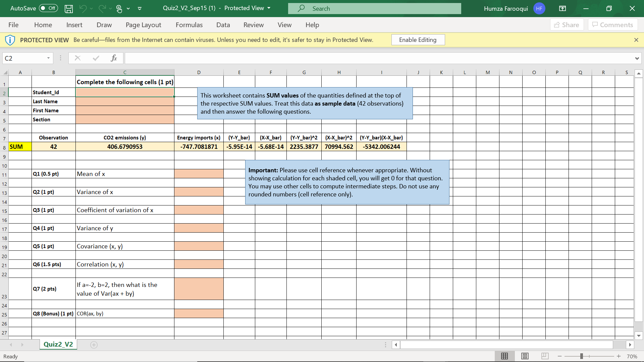Select the Normal view button
Screen dimensions: 644x362
pos(504,356)
